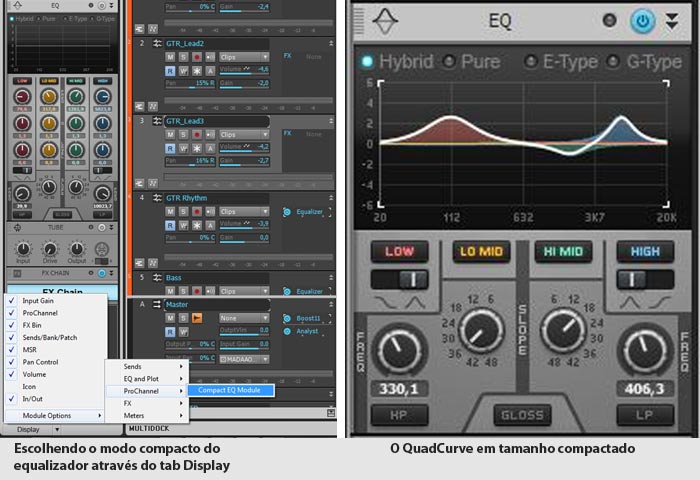
Task: Toggle input echo on GTR_Lead2
Action: [210, 57]
